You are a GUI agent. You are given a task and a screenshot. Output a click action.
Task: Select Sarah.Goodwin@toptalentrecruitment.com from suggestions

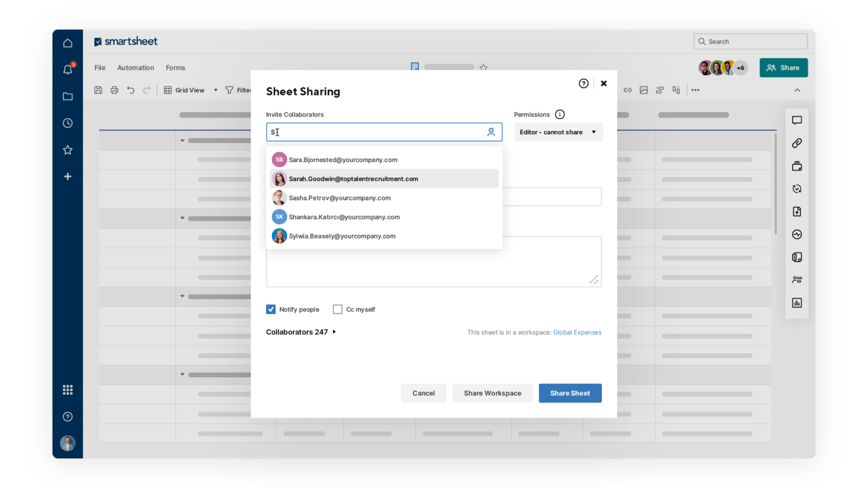353,178
